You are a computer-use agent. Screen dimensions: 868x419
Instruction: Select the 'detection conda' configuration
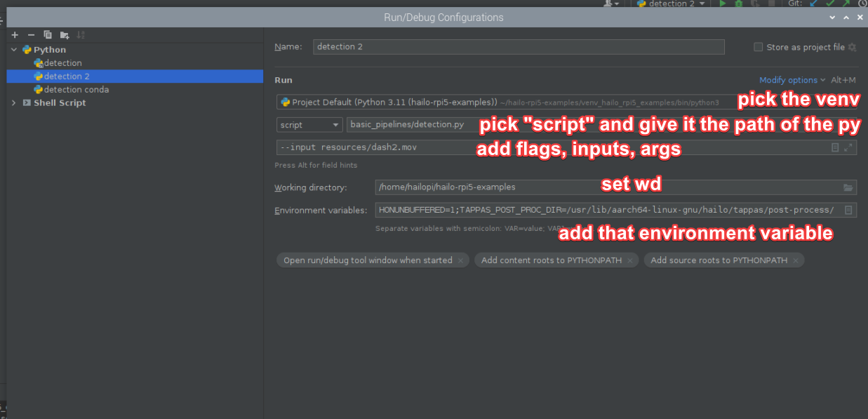pos(76,90)
